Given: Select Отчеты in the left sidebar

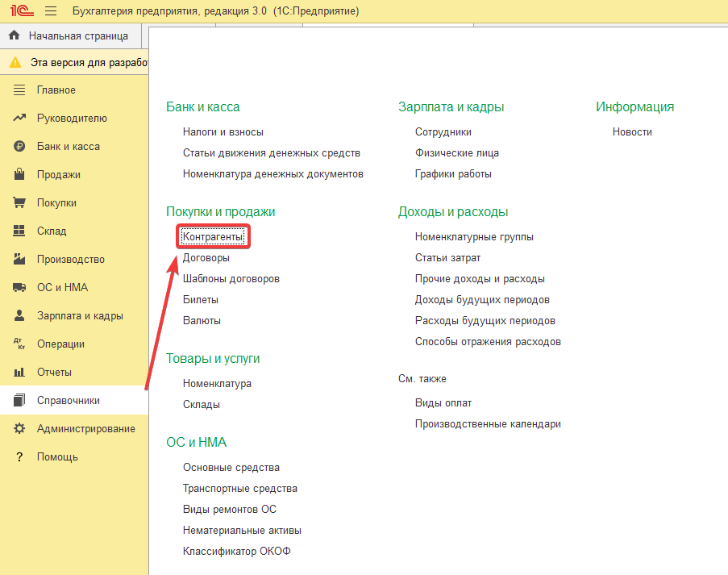Looking at the screenshot, I should tap(54, 373).
